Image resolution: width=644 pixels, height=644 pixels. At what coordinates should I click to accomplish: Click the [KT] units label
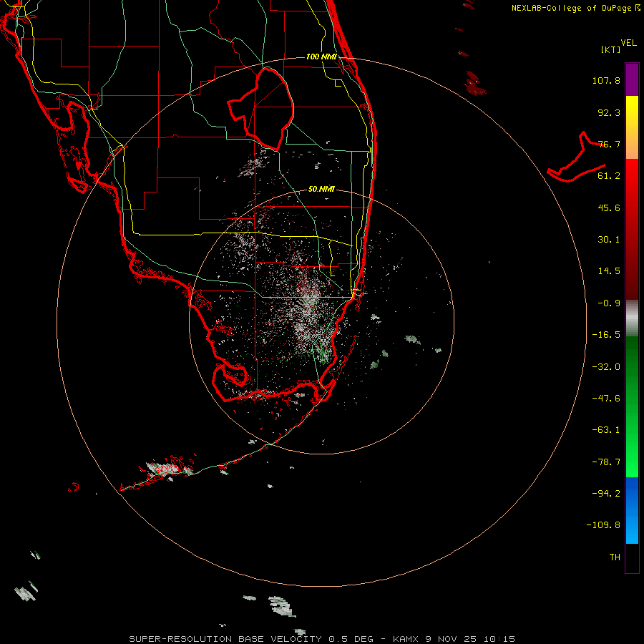point(610,49)
